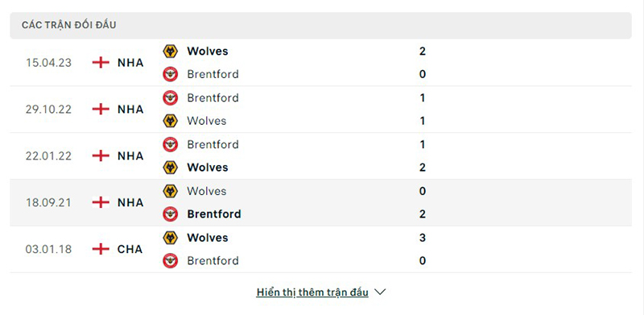Click the Brentford crest in the 15.04.23 match
The image size is (644, 315).
coord(170,74)
